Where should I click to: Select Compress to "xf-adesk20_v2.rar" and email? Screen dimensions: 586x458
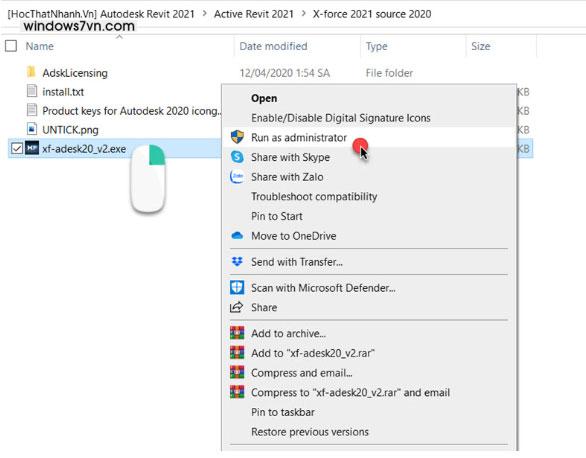click(x=350, y=393)
